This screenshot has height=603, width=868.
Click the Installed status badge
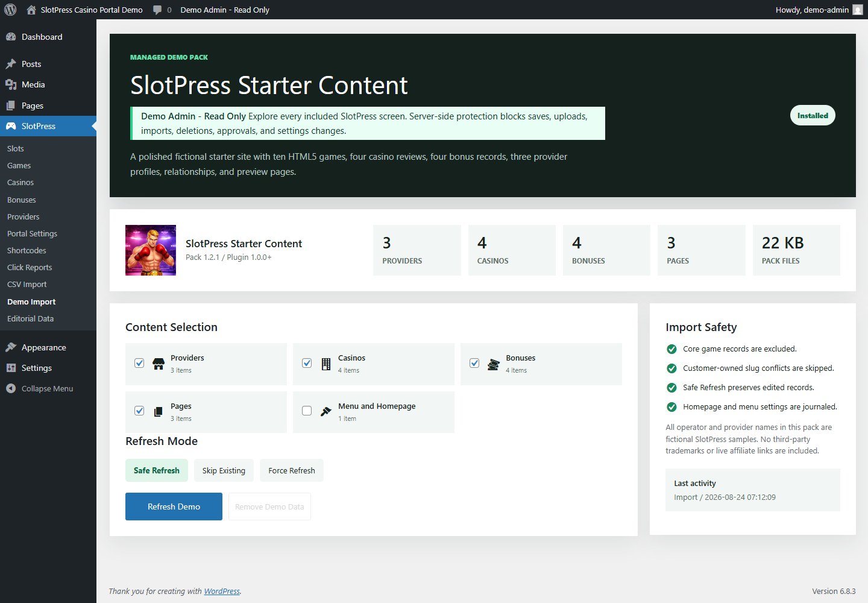point(813,116)
